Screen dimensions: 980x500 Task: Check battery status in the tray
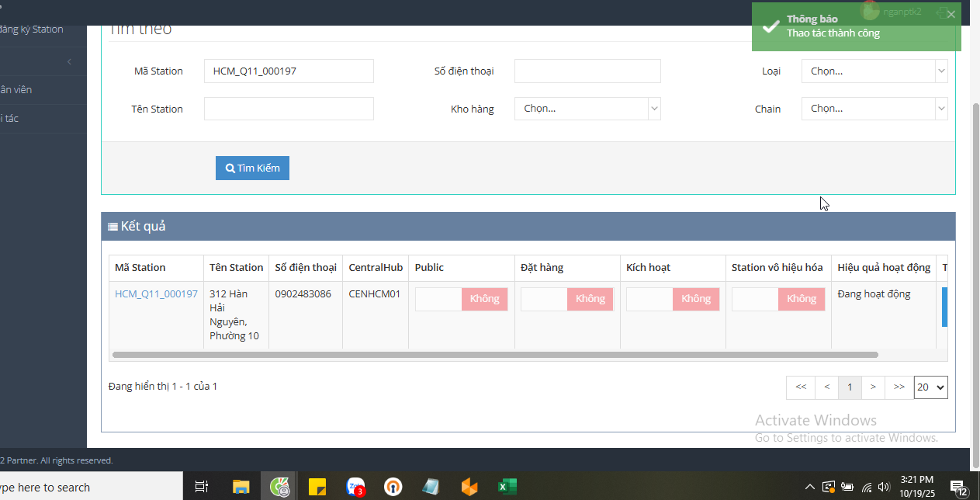(x=847, y=488)
